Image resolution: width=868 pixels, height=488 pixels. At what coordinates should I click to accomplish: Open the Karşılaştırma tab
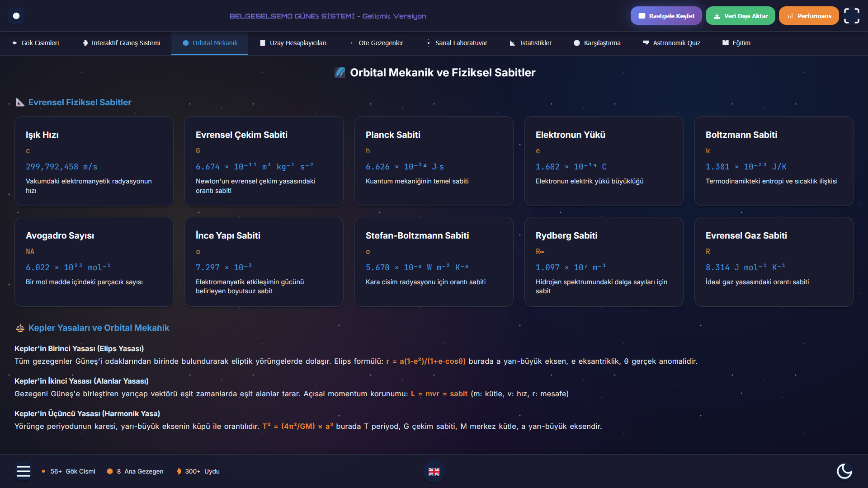coord(597,43)
